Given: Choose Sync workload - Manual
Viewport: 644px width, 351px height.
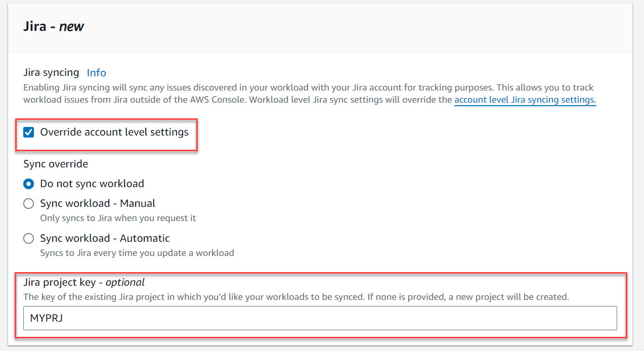Looking at the screenshot, I should (28, 203).
